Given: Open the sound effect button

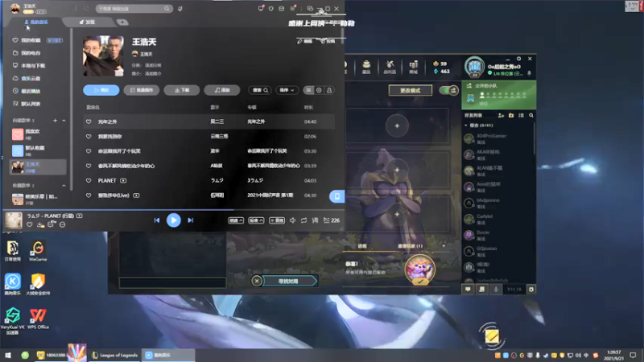Looking at the screenshot, I should (x=277, y=220).
